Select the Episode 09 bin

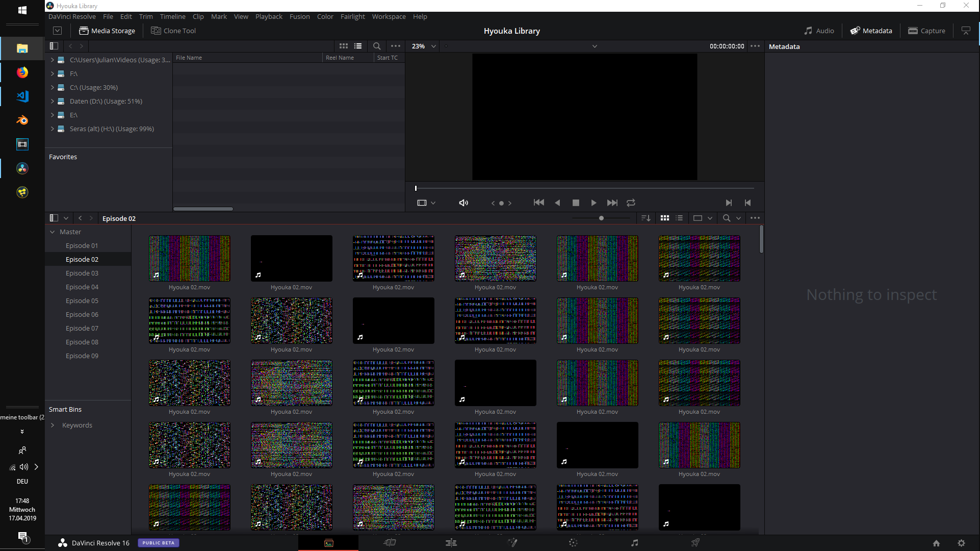[82, 356]
